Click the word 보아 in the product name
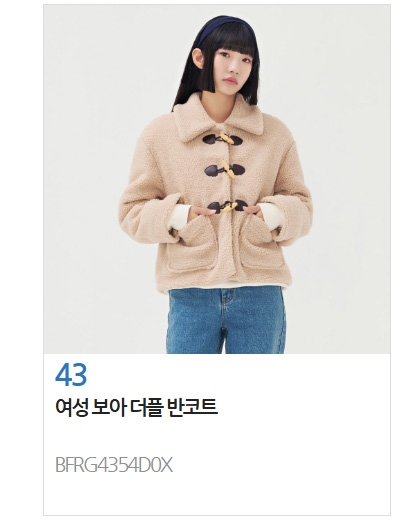 pyautogui.click(x=109, y=407)
